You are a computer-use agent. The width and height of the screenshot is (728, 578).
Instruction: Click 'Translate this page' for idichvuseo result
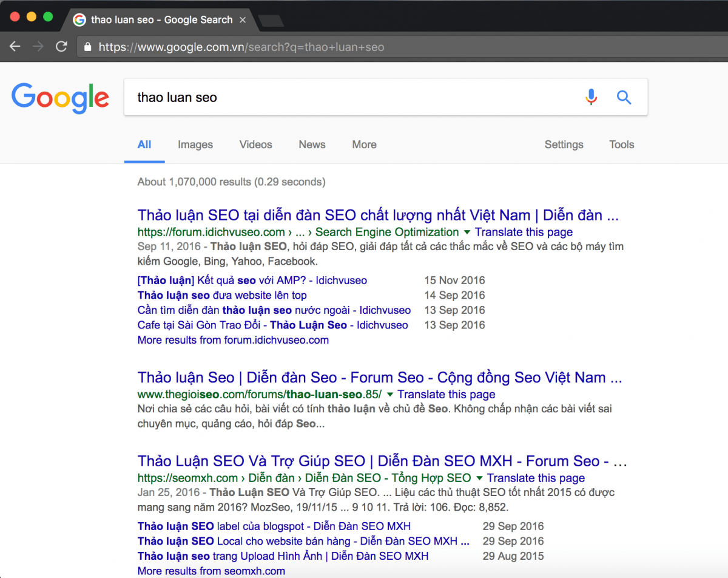click(524, 232)
